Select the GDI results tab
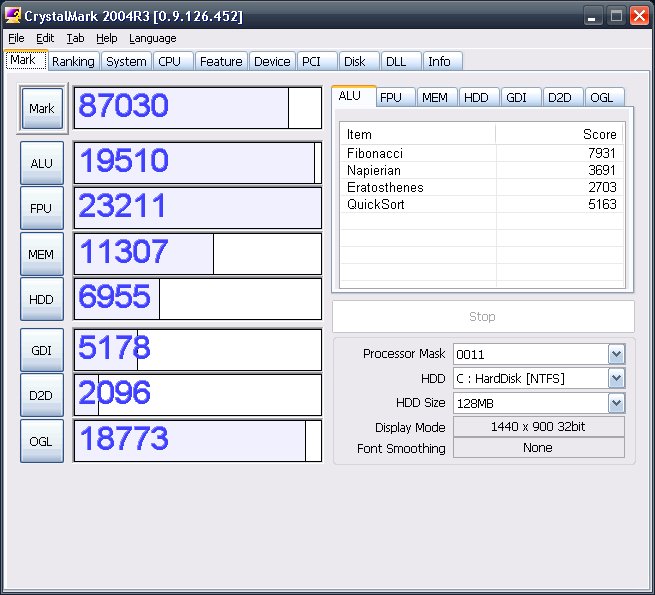 click(x=521, y=97)
